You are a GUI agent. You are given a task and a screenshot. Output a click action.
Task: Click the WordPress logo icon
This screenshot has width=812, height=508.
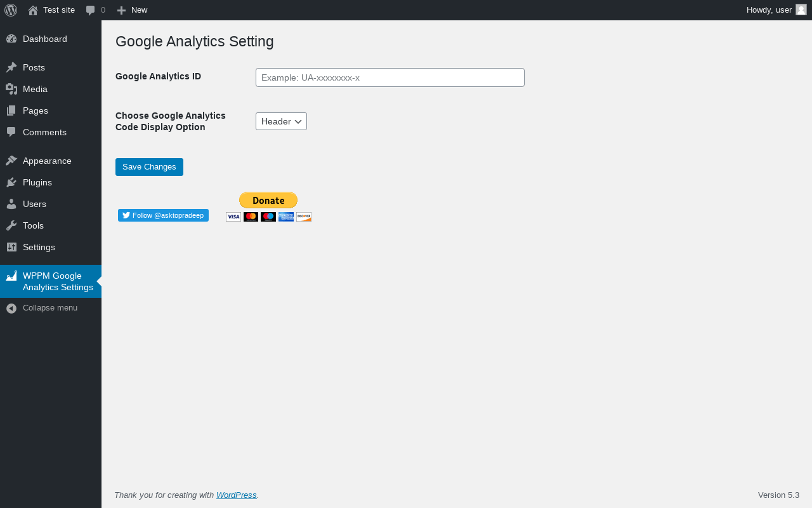(11, 10)
